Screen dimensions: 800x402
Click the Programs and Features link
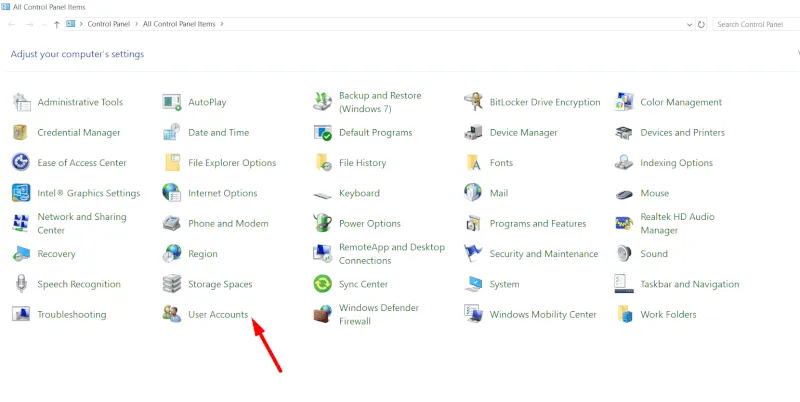tap(538, 224)
